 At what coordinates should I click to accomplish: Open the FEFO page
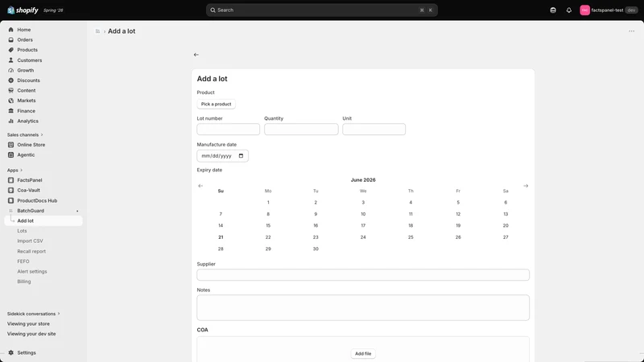point(23,261)
